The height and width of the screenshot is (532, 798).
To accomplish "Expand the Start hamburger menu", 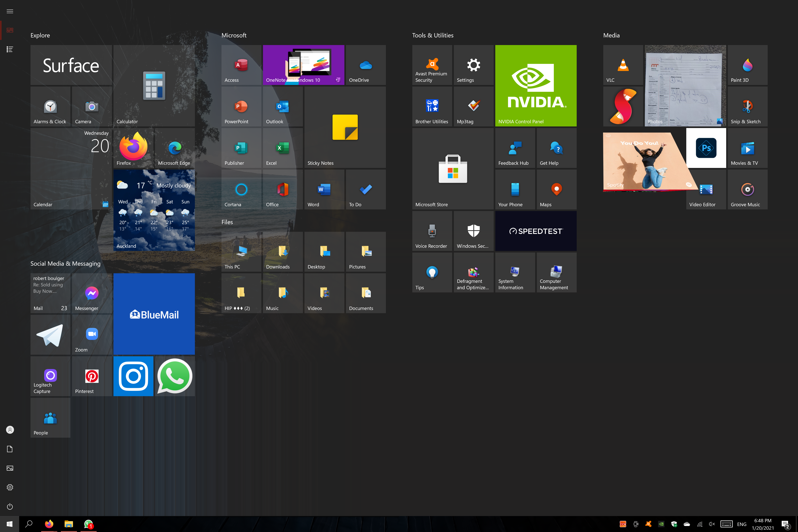I will click(10, 11).
